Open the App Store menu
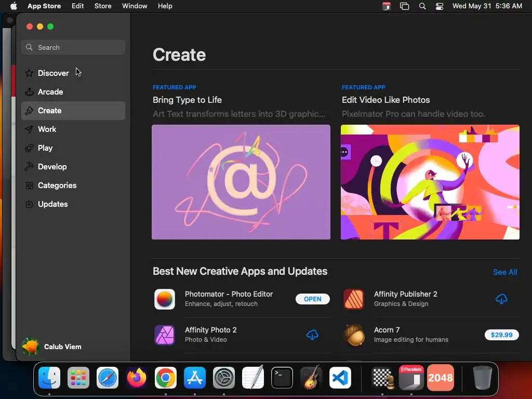The height and width of the screenshot is (399, 532). (44, 6)
